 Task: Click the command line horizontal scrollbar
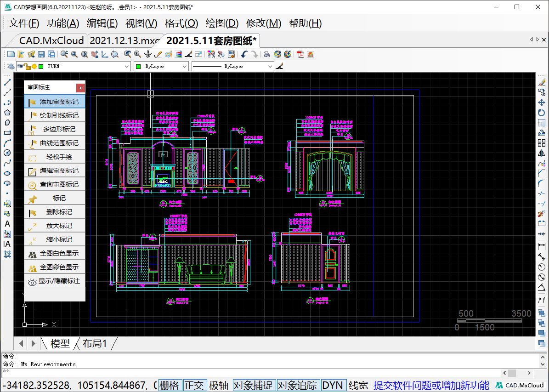(517, 373)
